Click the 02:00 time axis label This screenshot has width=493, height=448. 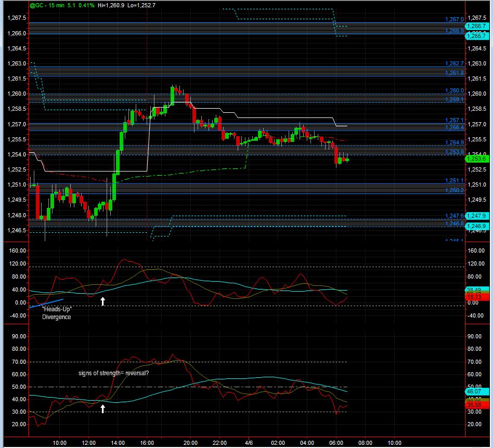pos(278,443)
